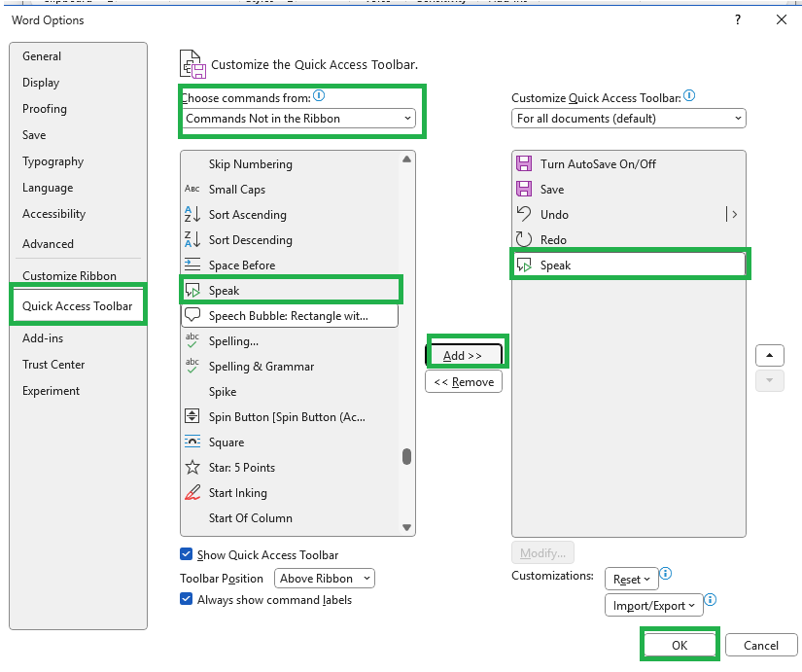
Task: Open the Reset customizations dropdown
Action: tap(631, 579)
